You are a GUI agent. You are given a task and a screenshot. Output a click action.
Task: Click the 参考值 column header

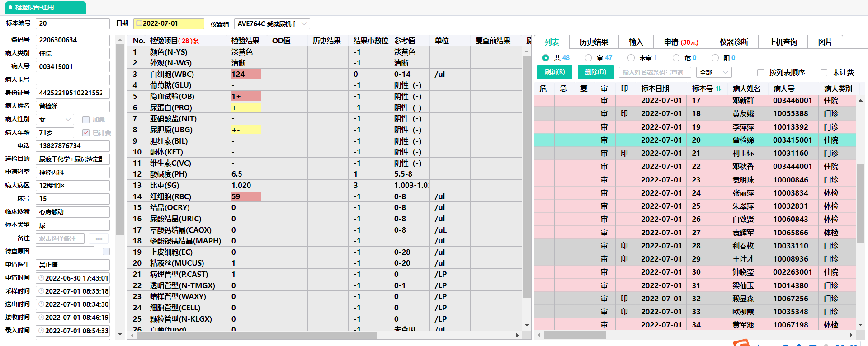pos(409,41)
